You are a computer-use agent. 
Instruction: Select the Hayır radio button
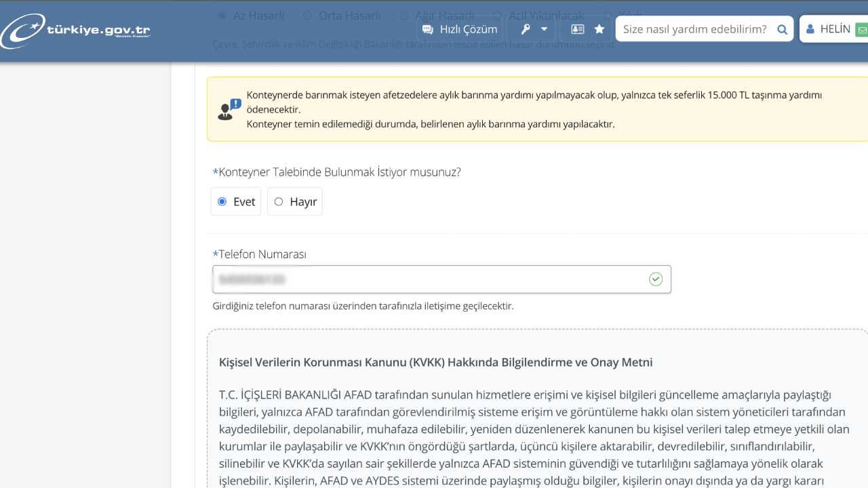(x=278, y=201)
